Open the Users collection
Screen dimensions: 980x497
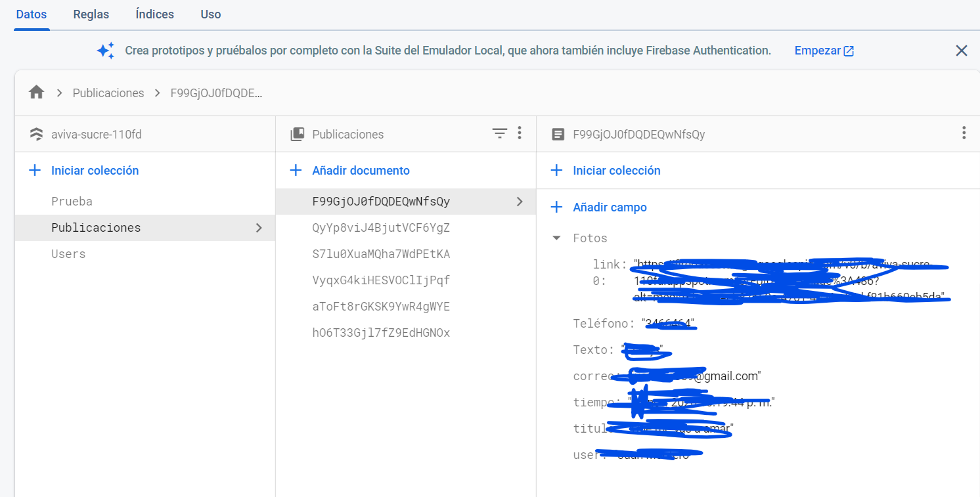68,254
